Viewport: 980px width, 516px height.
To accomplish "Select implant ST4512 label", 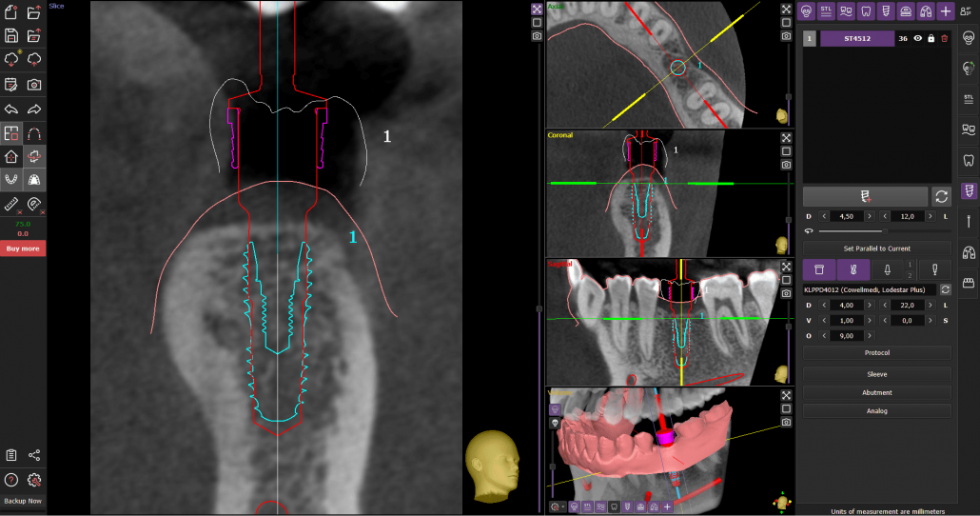I will (x=857, y=39).
